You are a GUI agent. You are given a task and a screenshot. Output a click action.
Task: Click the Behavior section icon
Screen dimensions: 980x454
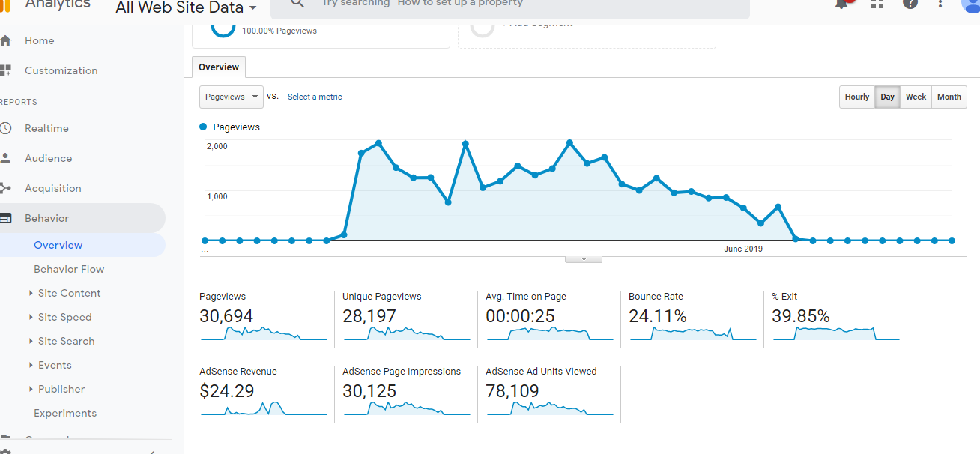[6, 218]
